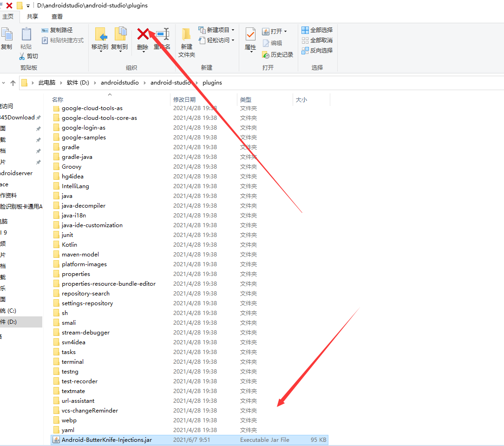Click Paste shortcut button
The image size is (504, 446).
click(62, 40)
